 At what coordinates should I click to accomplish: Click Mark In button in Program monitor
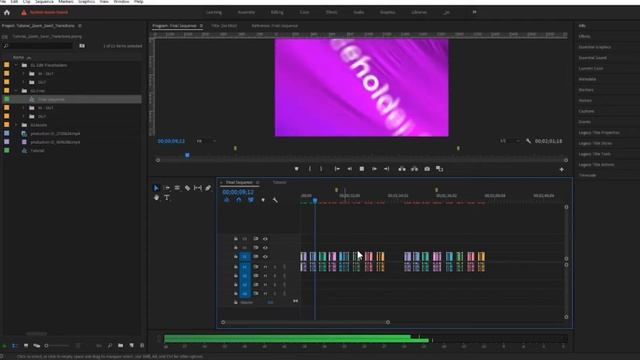(x=310, y=169)
